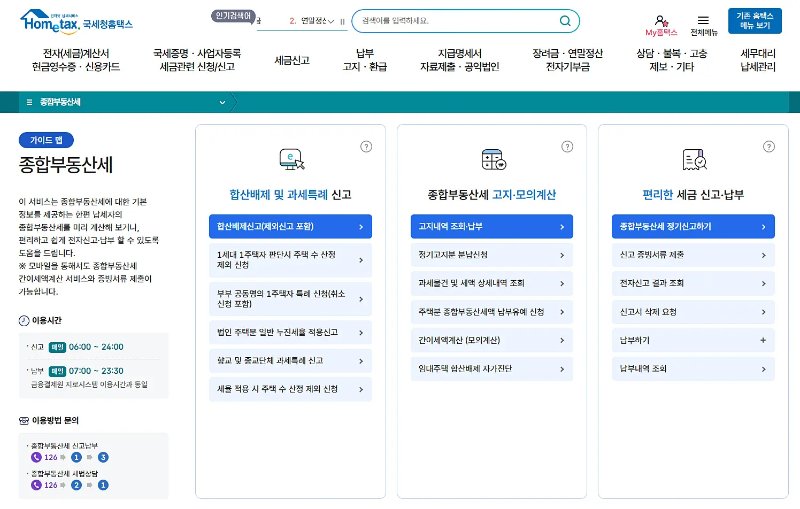The height and width of the screenshot is (509, 800).
Task: Click the 합산배제 computer icon
Action: point(292,160)
